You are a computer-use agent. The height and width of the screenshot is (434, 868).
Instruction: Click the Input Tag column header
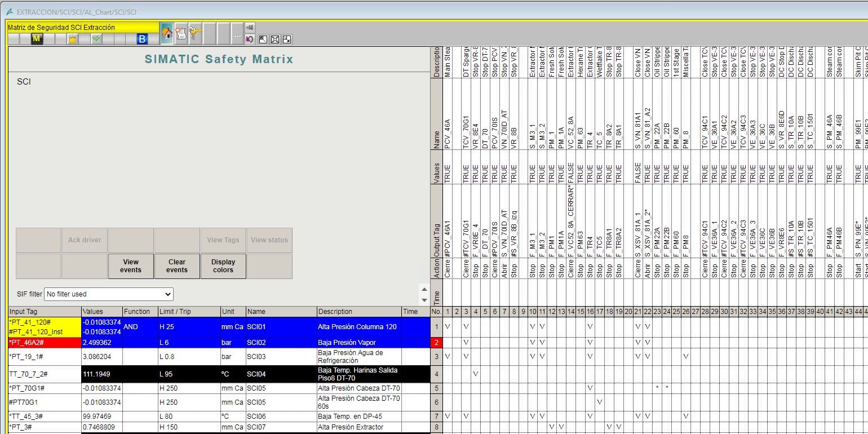click(x=45, y=312)
